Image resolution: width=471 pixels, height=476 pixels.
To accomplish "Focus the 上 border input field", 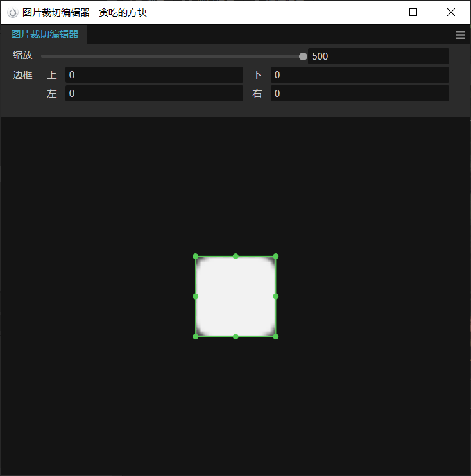I will click(x=154, y=74).
